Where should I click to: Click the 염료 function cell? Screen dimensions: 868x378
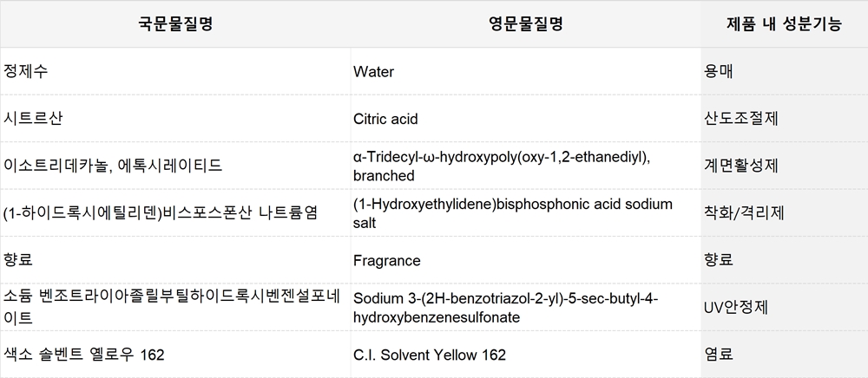[x=785, y=354]
